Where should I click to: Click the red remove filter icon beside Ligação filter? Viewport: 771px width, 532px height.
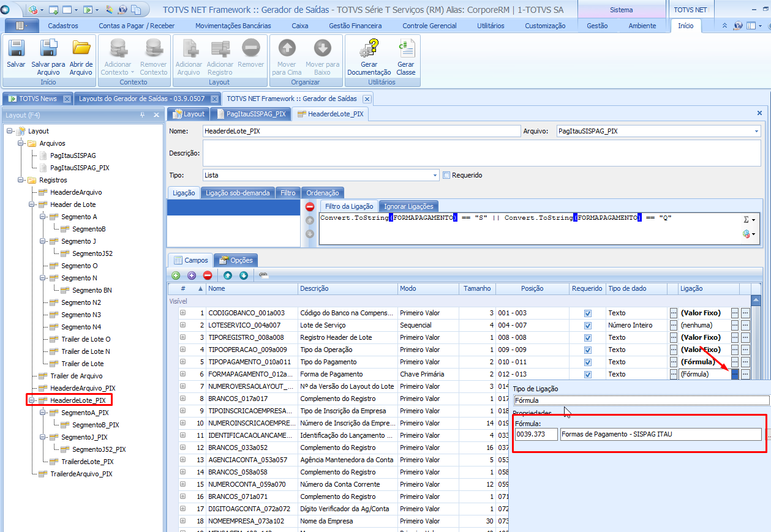310,207
